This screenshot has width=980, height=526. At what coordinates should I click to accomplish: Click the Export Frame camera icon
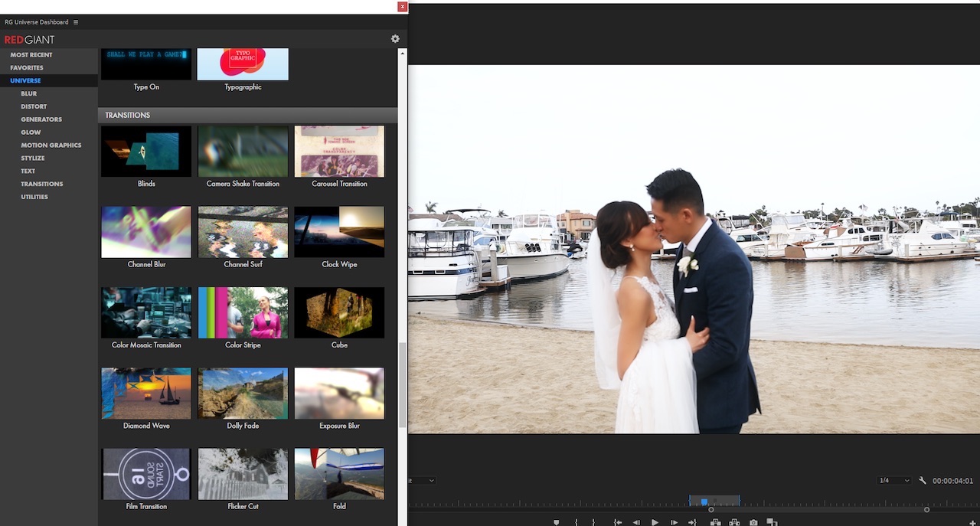753,521
